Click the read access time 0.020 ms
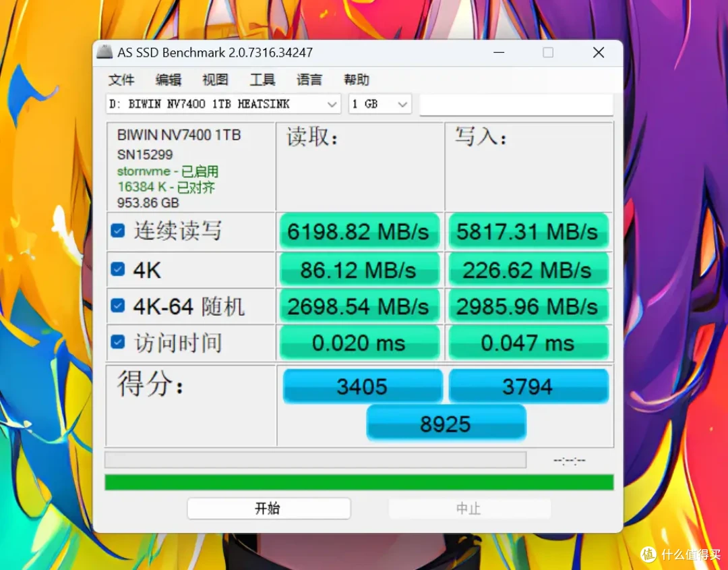Screen dimensions: 728x570 tap(359, 343)
